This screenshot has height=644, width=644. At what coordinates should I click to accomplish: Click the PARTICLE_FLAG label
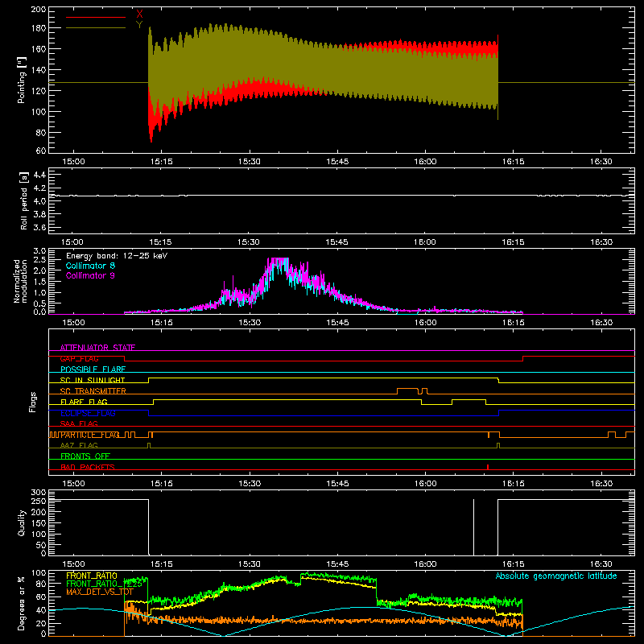click(90, 435)
